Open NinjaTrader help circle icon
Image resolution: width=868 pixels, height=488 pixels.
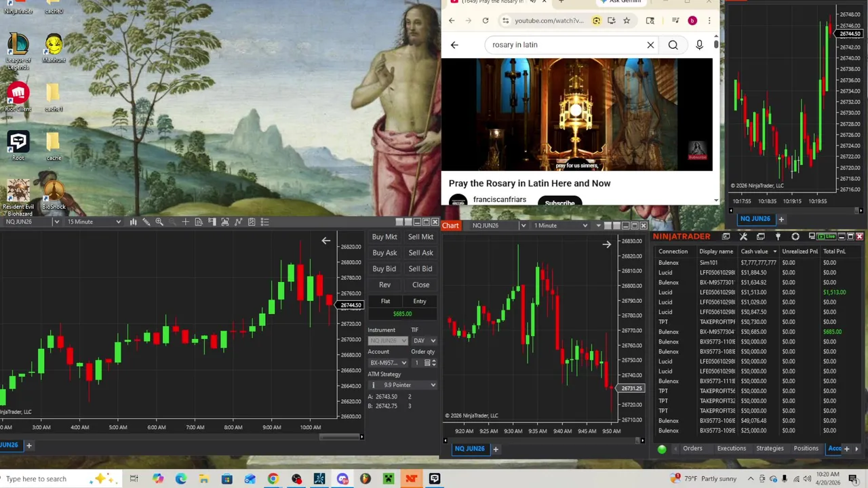[795, 237]
